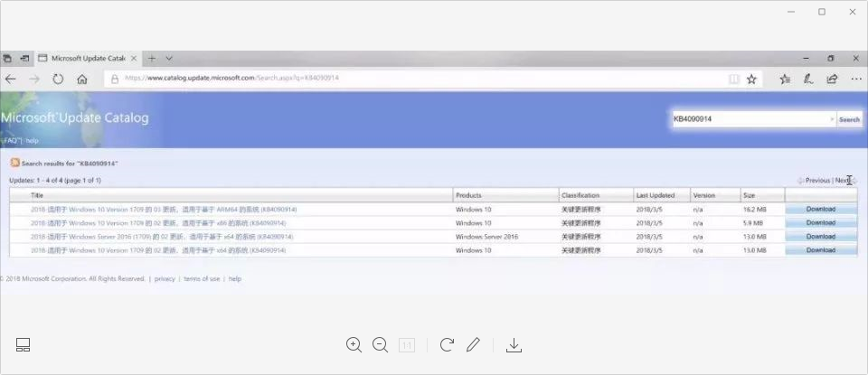Focus the KB4090914 catalog search field

(749, 118)
